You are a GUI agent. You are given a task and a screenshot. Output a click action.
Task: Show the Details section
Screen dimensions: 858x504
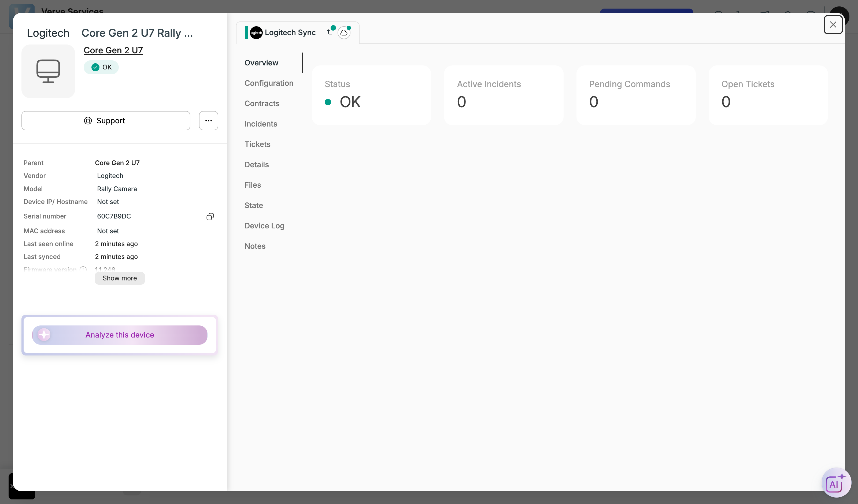point(256,165)
